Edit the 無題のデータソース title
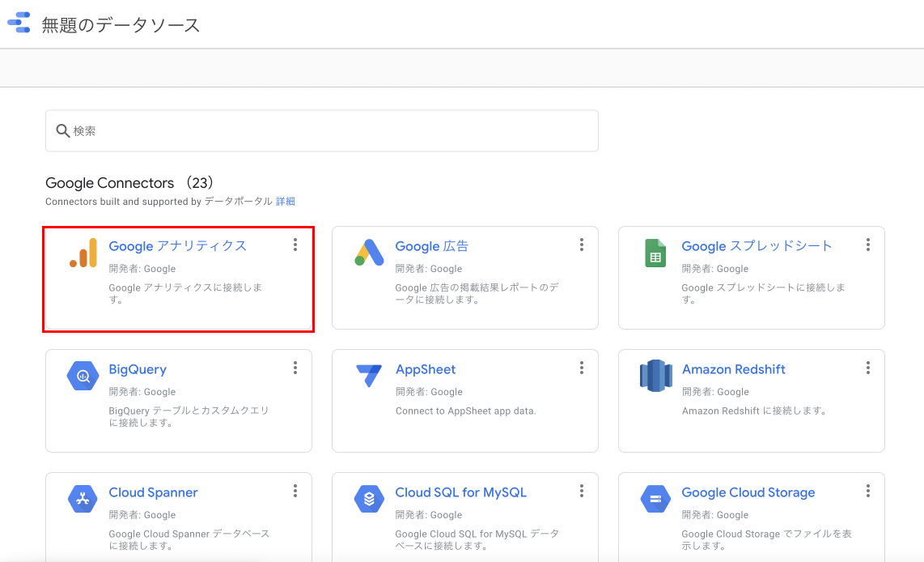 121,25
